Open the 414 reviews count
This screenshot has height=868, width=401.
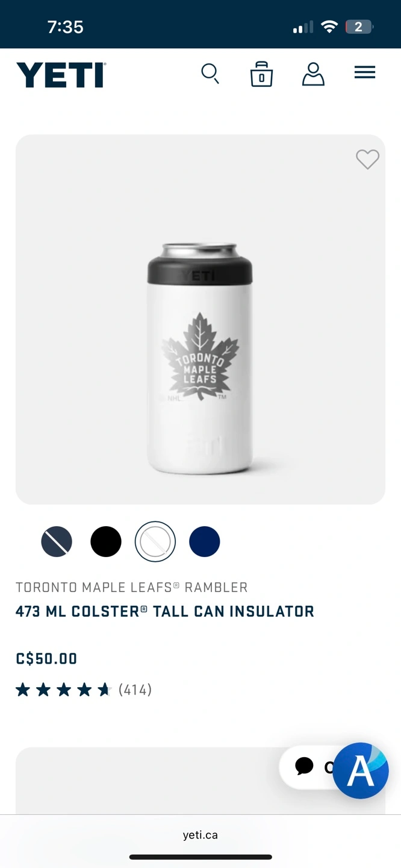click(135, 690)
